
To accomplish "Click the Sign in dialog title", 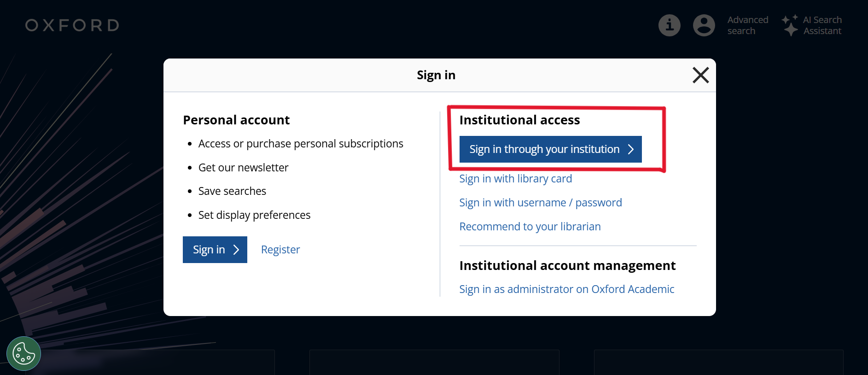I will (x=436, y=75).
